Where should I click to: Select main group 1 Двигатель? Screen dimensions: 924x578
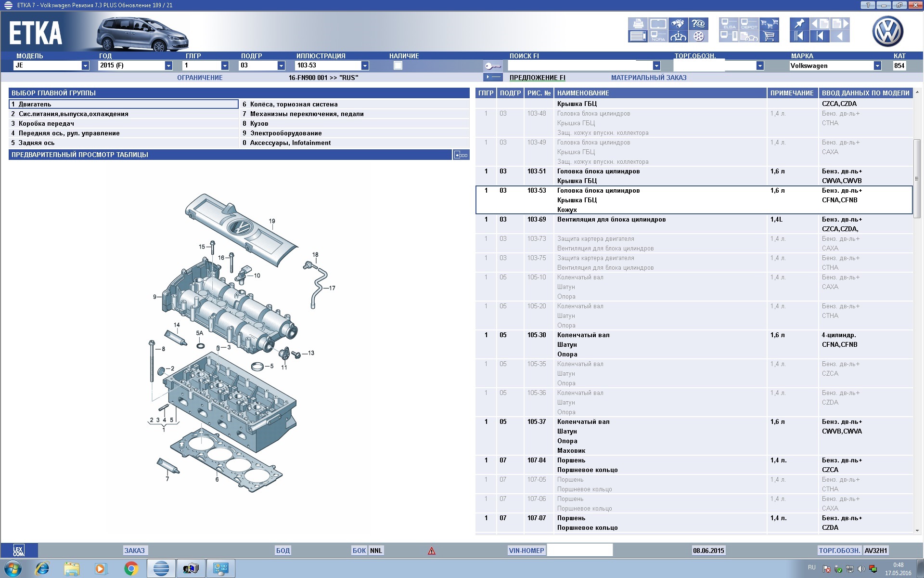[x=124, y=104]
